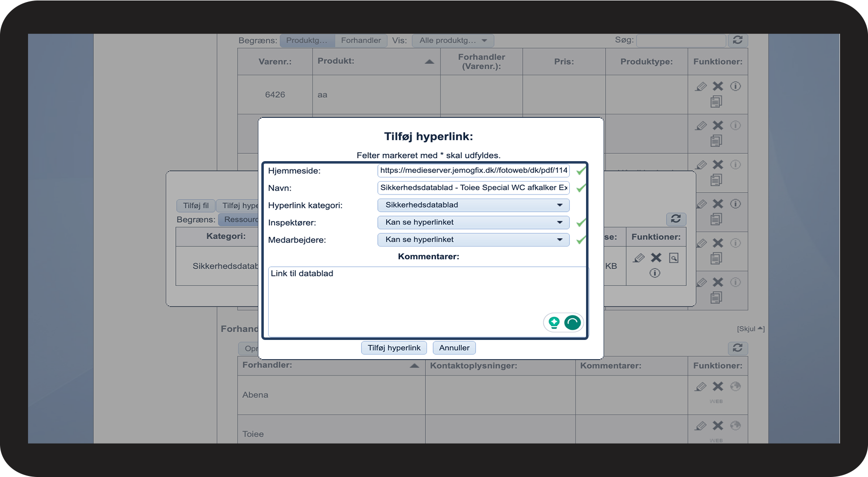
Task: Open the Hyperlink kategori dropdown
Action: 473,205
